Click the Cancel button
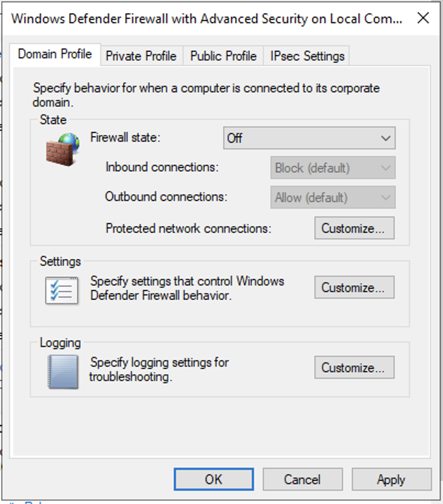 (x=302, y=479)
